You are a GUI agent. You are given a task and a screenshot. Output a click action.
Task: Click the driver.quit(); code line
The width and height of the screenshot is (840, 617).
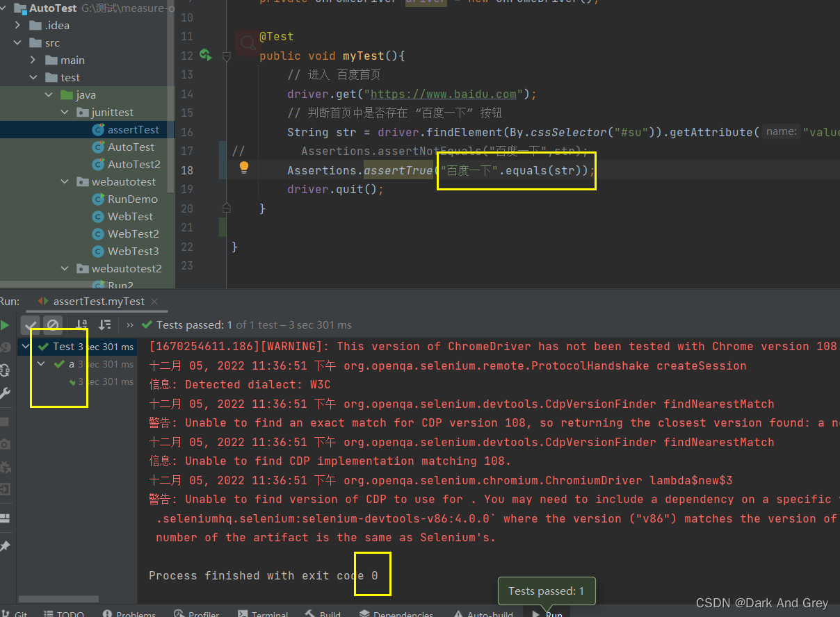point(335,189)
